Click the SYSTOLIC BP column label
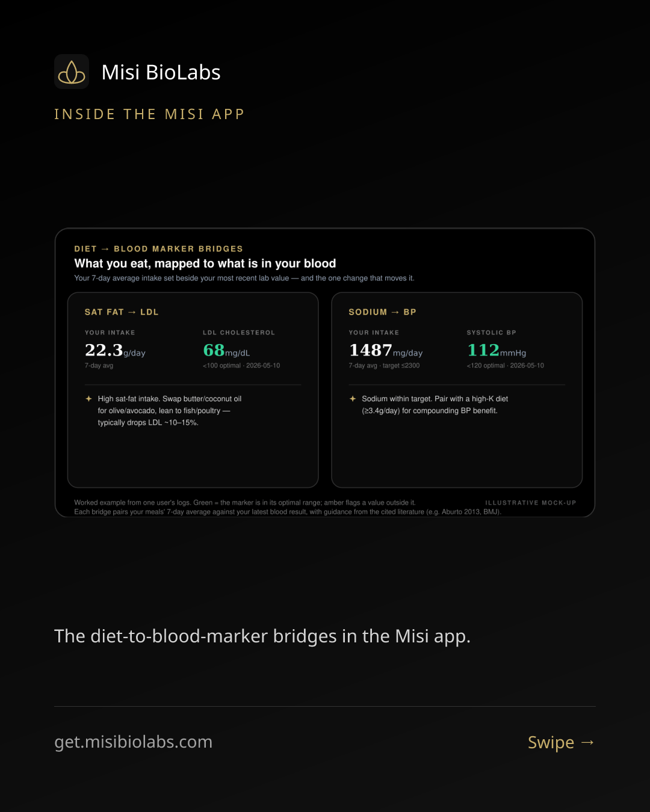The image size is (650, 812). tap(492, 333)
